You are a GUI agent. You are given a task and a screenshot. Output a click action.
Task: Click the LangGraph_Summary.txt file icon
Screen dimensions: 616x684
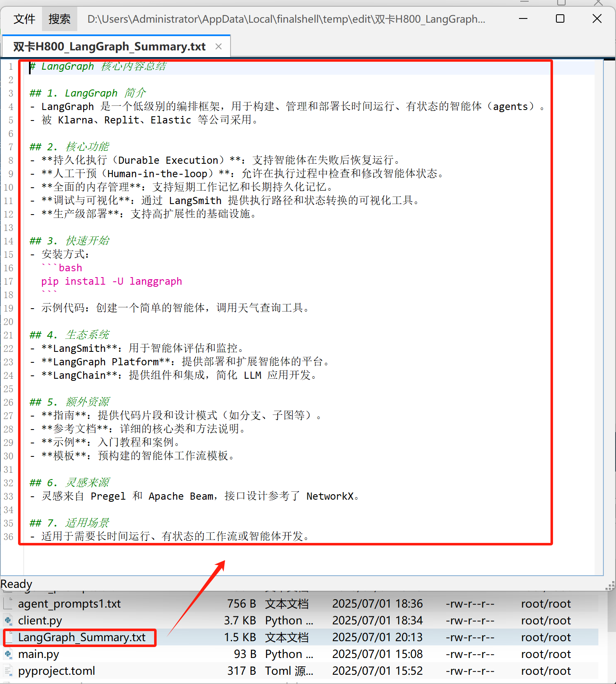[x=9, y=637]
